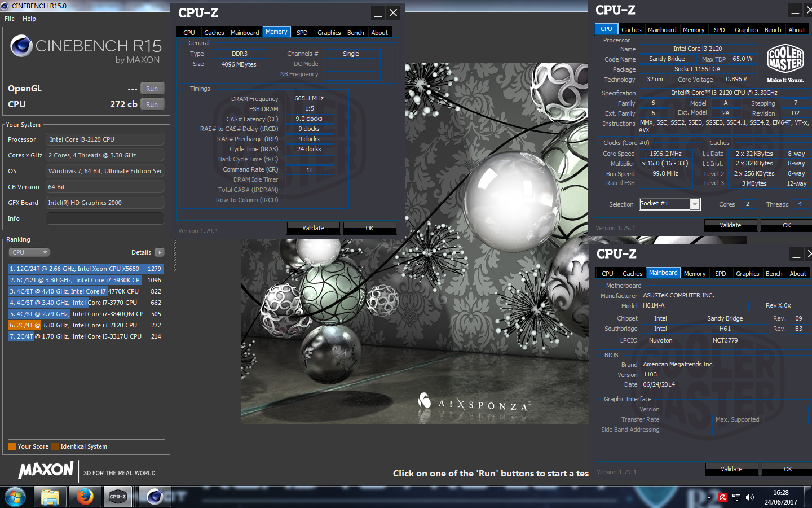
Task: Open SPD tab in top-right CPU-Z window
Action: click(720, 30)
